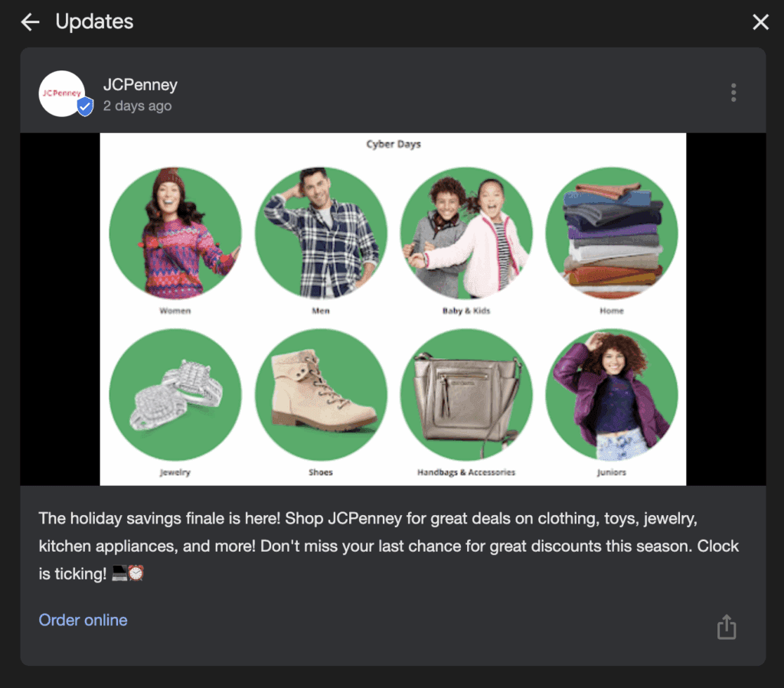Select the Shoes category circle
Image resolution: width=784 pixels, height=688 pixels.
coord(321,394)
